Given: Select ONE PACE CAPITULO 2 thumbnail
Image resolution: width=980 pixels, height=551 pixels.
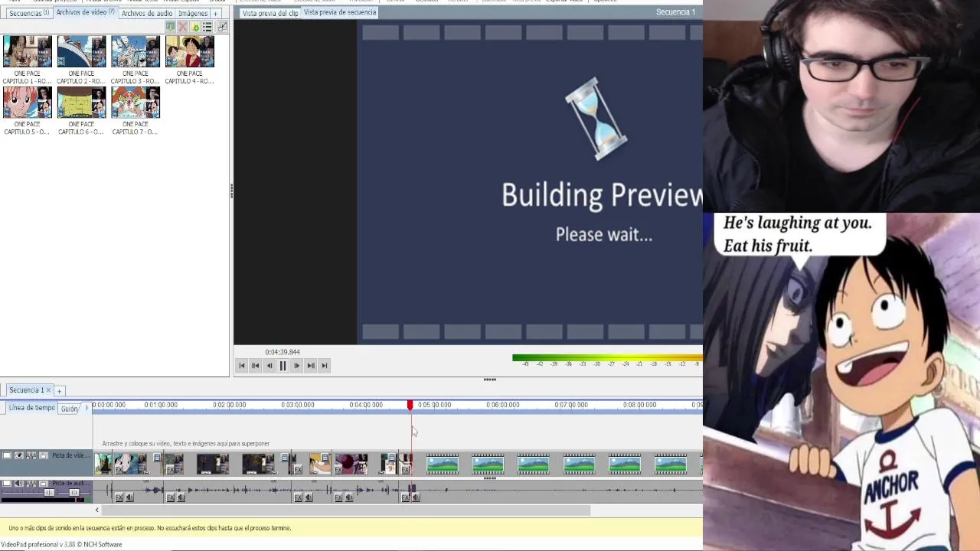Looking at the screenshot, I should point(81,52).
